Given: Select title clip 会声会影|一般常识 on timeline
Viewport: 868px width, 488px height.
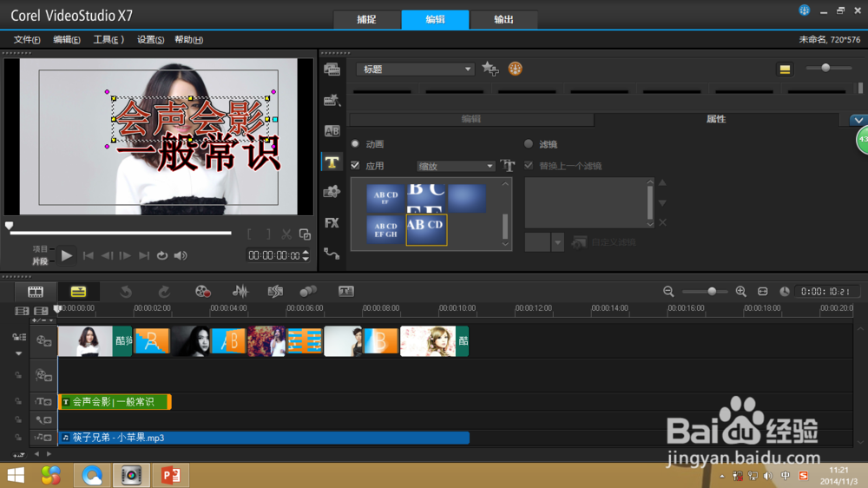Looking at the screenshot, I should (115, 401).
